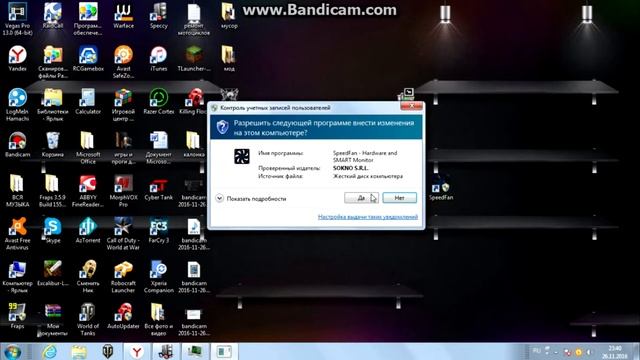Select the мод folder on the desktop
Image resolution: width=640 pixels, height=360 pixels.
pyautogui.click(x=229, y=58)
